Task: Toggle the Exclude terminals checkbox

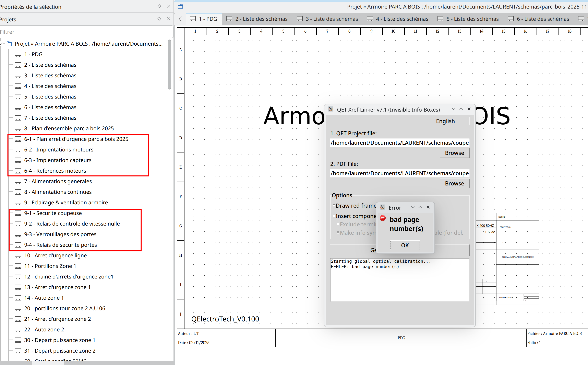Action: 338,224
